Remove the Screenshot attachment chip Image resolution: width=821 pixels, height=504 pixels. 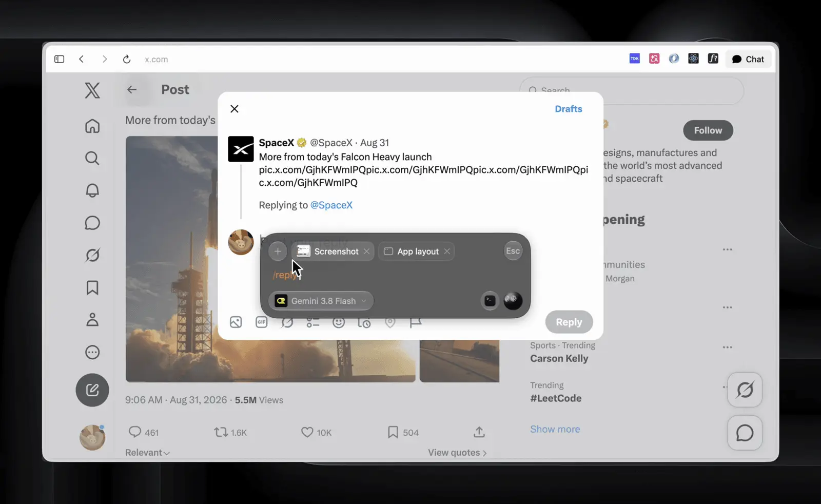pos(366,251)
